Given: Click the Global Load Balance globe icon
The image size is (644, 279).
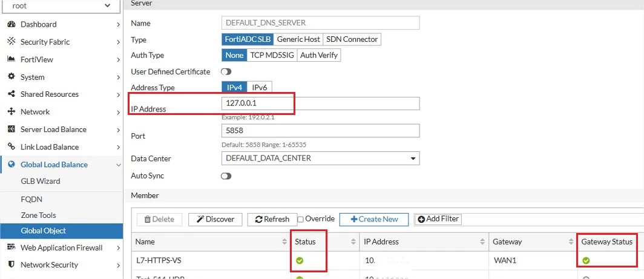Looking at the screenshot, I should (x=11, y=165).
